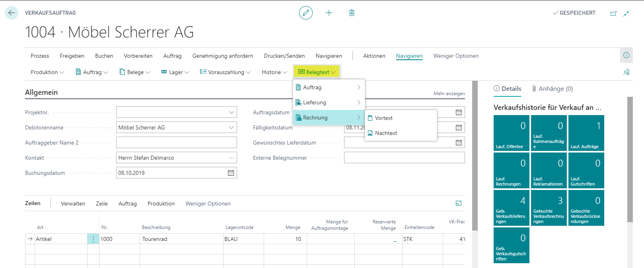Viewport: 644px width, 268px height.
Task: Click the Menge cell with value 10
Action: click(285, 239)
